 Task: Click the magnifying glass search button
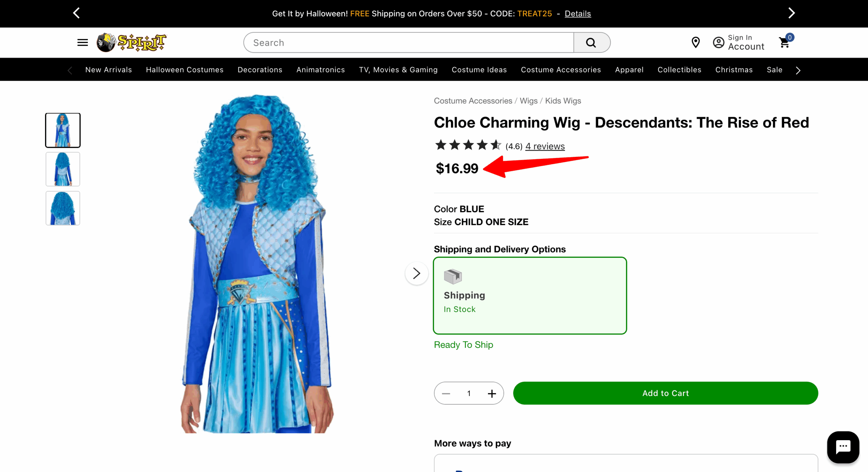pyautogui.click(x=591, y=43)
